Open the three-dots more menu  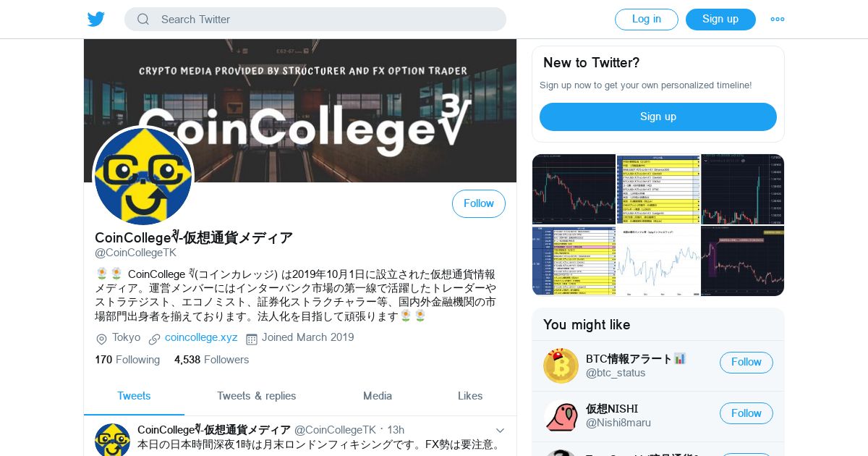[778, 20]
